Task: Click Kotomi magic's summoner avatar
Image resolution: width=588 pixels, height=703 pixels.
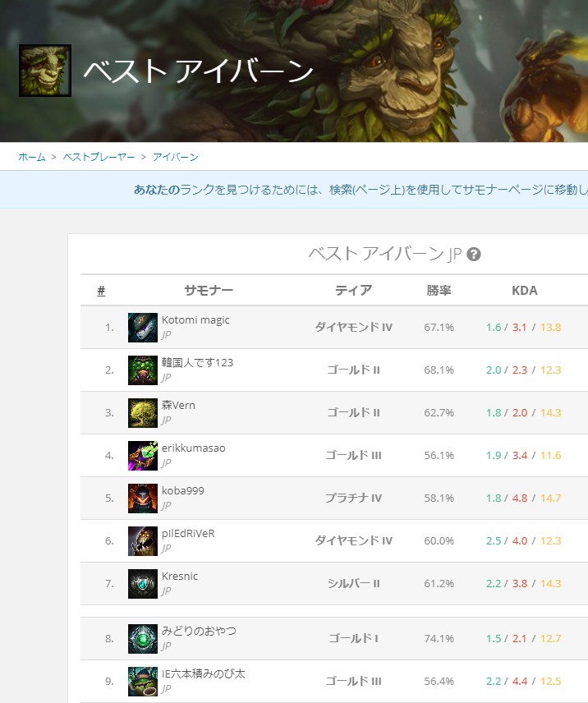Action: click(x=143, y=328)
